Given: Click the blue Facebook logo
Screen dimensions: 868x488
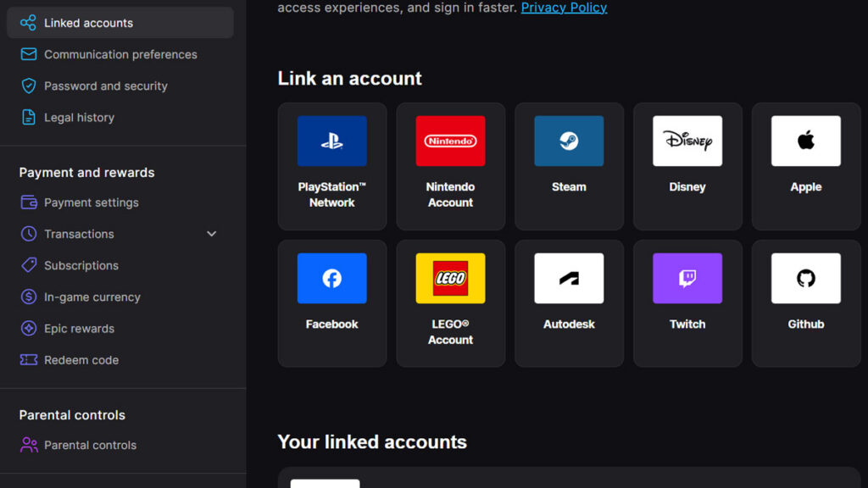Looking at the screenshot, I should click(332, 278).
